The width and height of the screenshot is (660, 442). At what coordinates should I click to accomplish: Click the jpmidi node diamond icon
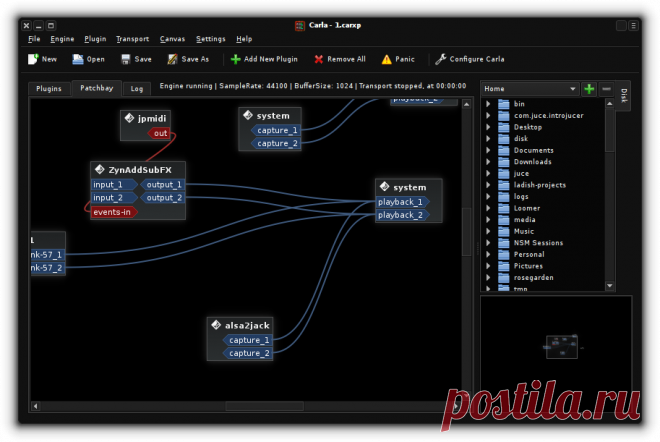pyautogui.click(x=129, y=118)
